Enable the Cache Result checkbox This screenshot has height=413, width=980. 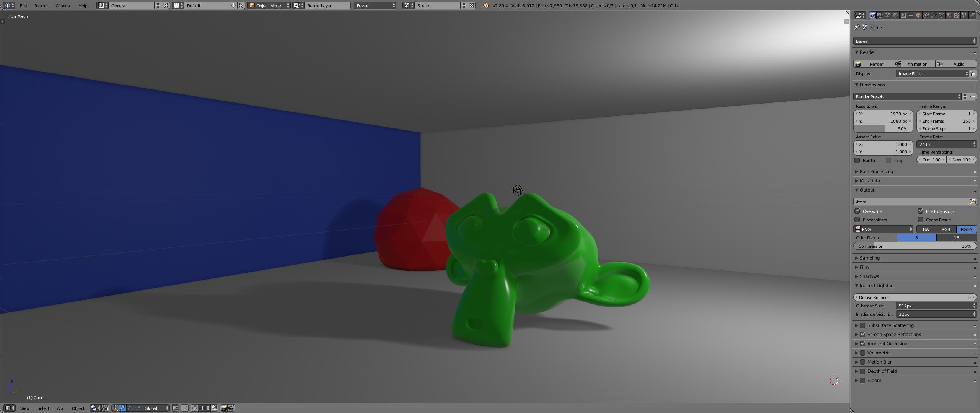tap(921, 220)
